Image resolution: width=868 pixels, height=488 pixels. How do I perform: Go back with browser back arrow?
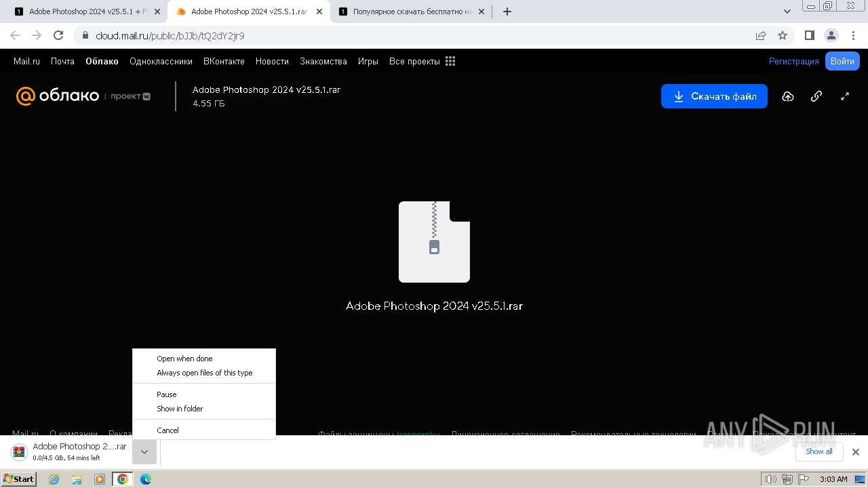tap(15, 35)
